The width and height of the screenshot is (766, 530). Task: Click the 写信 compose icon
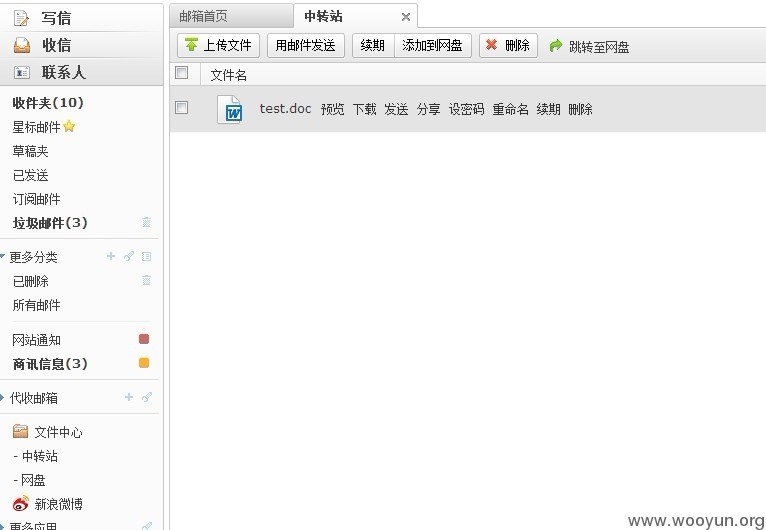21,19
